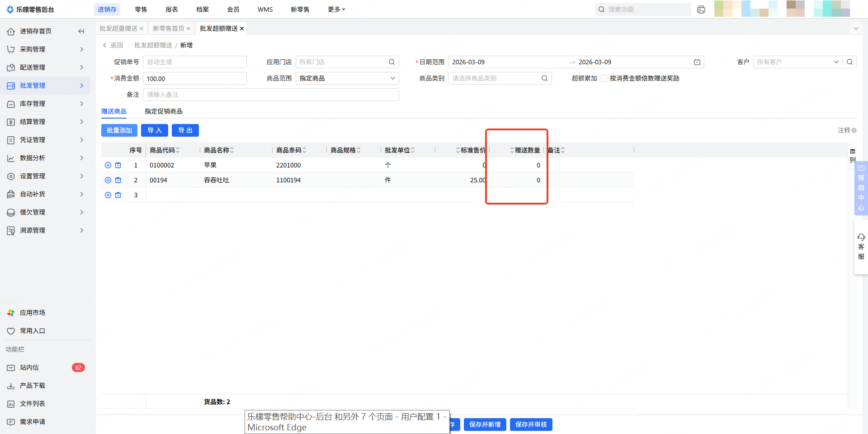Viewport: 868px width, 434px height.
Task: Open column settings 列 icon
Action: coord(853,155)
